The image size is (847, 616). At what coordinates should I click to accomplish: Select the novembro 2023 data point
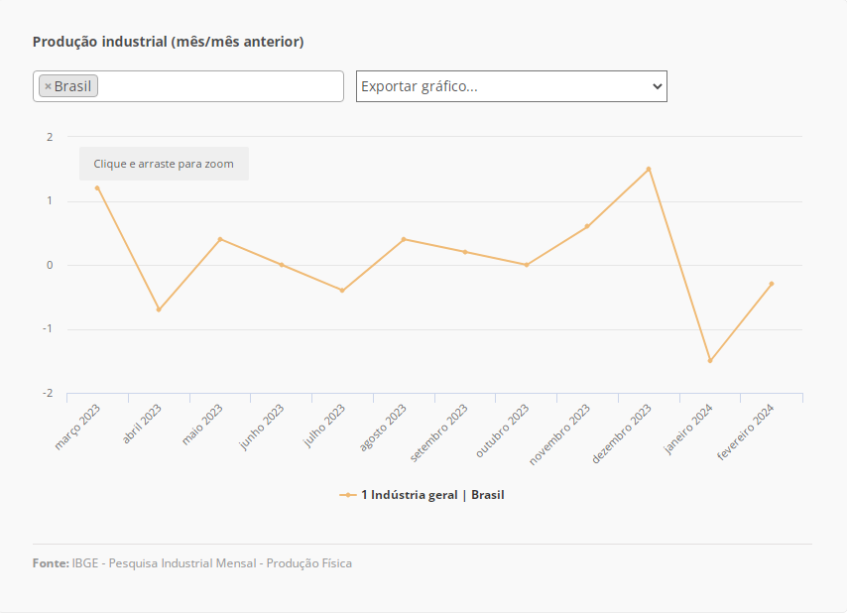[x=587, y=226]
